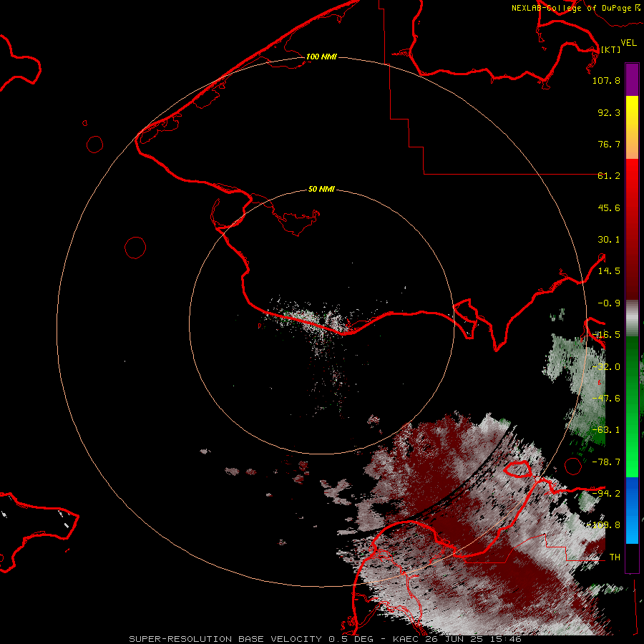Image resolution: width=644 pixels, height=644 pixels.
Task: Select the -78.7 scale value
Action: click(x=606, y=462)
